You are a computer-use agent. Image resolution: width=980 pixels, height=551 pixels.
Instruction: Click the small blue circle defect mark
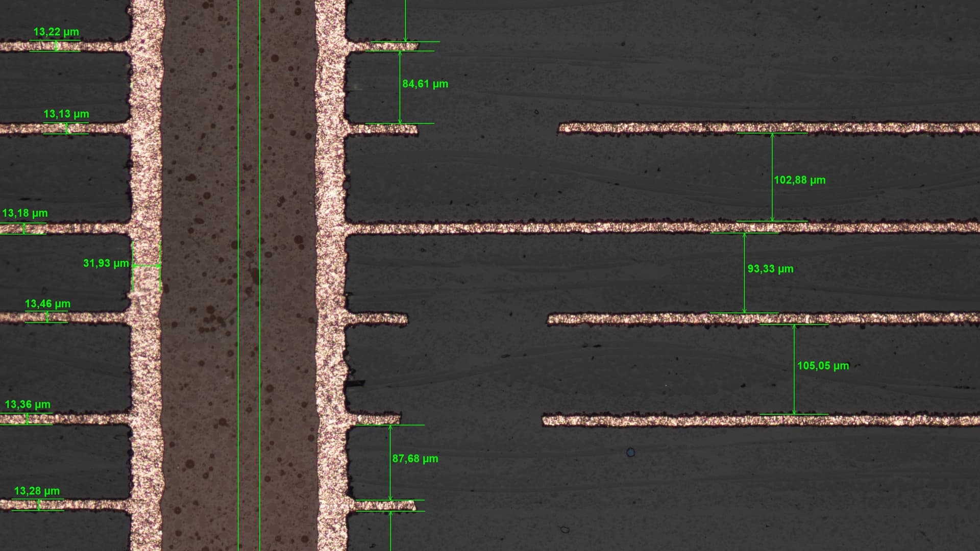point(630,452)
